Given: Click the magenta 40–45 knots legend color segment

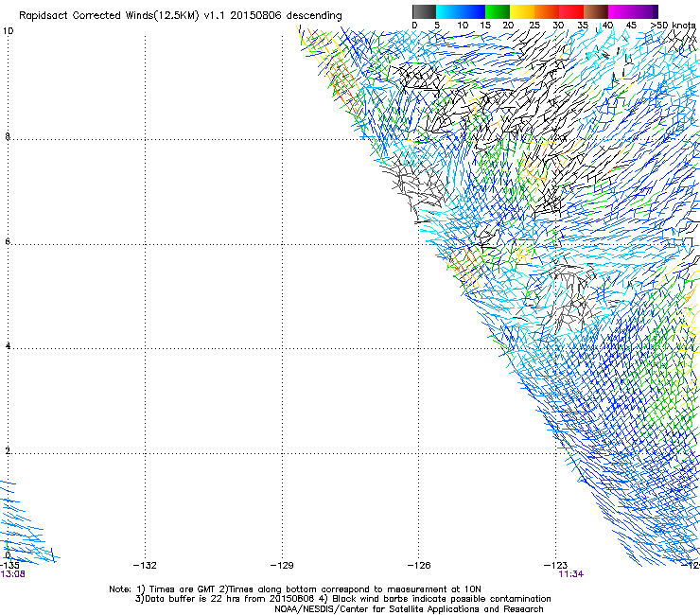Looking at the screenshot, I should [621, 11].
